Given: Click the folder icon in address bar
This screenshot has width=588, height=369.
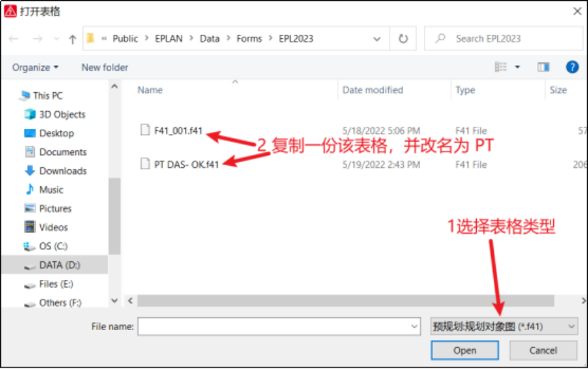Looking at the screenshot, I should pyautogui.click(x=91, y=38).
